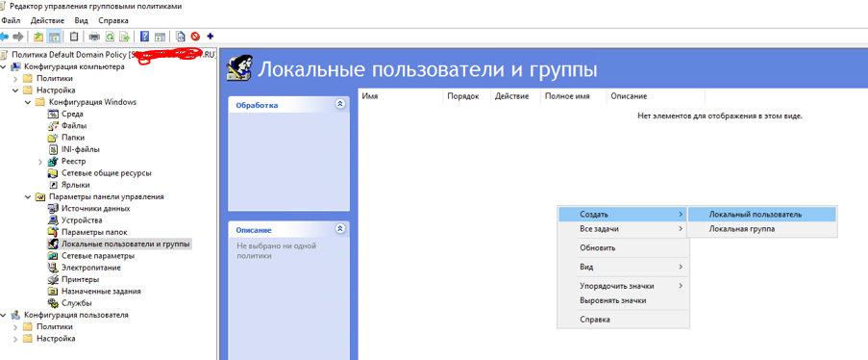The image size is (868, 360).
Task: Click the Сетевые общие ресурсы icon
Action: coord(53,173)
